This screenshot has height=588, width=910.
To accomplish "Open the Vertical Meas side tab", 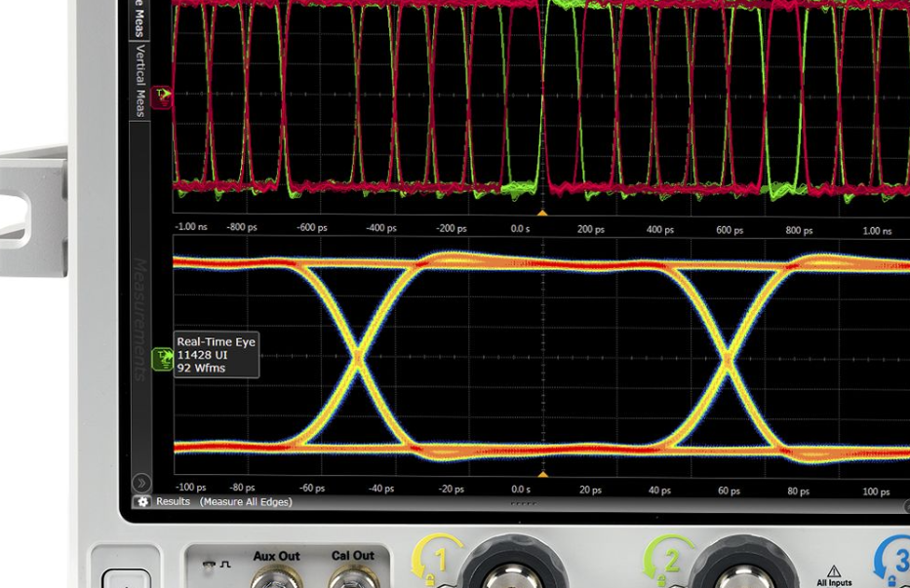I will pos(139,81).
